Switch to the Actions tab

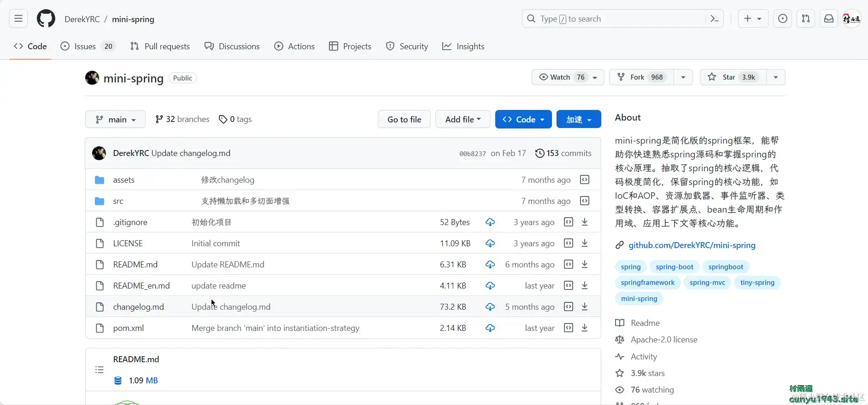click(294, 46)
